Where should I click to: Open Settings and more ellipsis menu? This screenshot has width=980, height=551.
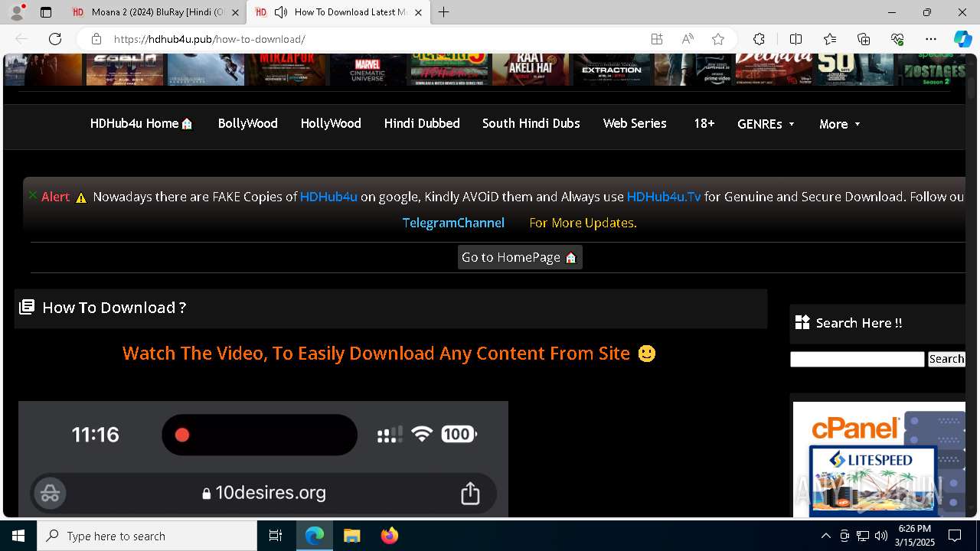[931, 39]
